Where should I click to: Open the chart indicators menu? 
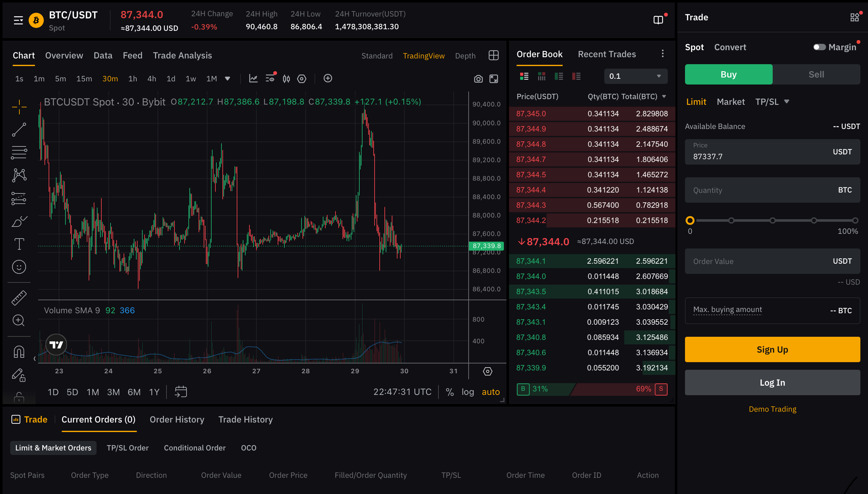point(253,79)
